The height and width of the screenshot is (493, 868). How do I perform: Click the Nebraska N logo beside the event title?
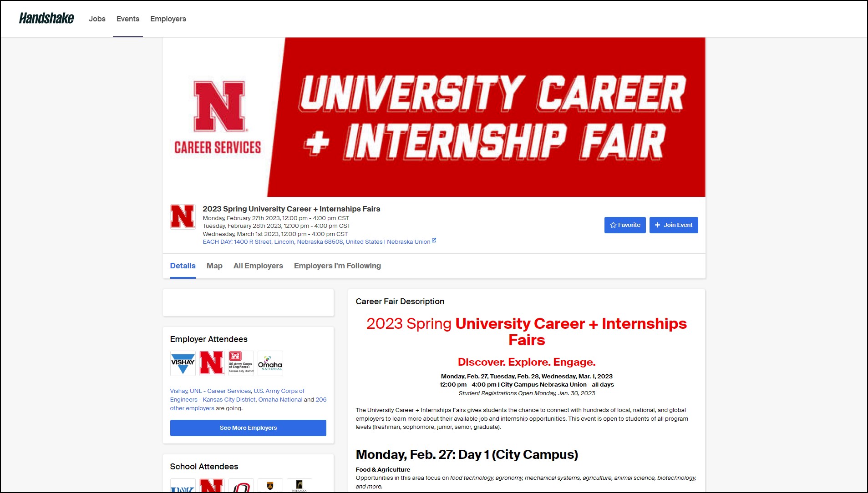pyautogui.click(x=183, y=216)
